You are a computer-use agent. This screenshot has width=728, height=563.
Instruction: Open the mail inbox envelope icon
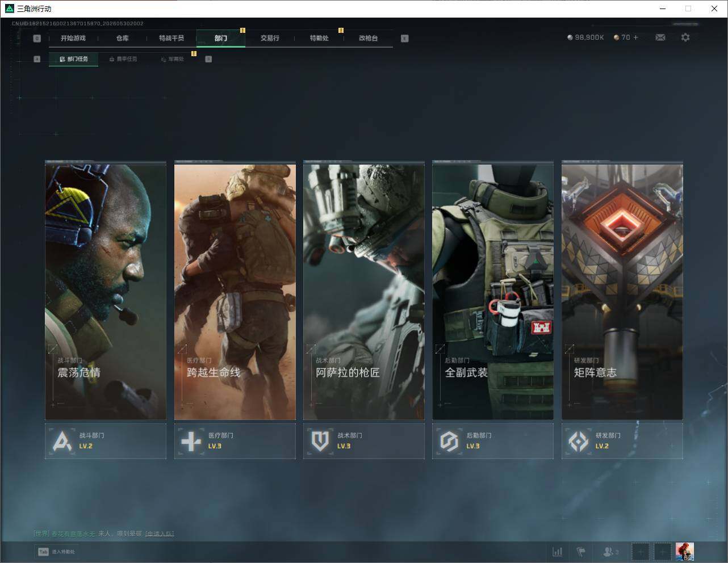(x=660, y=37)
